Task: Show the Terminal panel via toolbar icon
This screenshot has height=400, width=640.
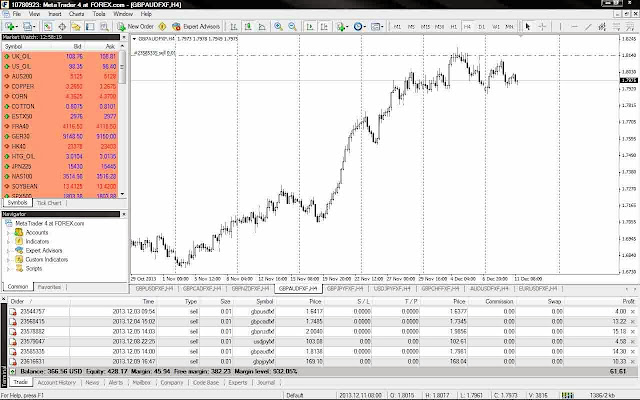Action: [90, 27]
